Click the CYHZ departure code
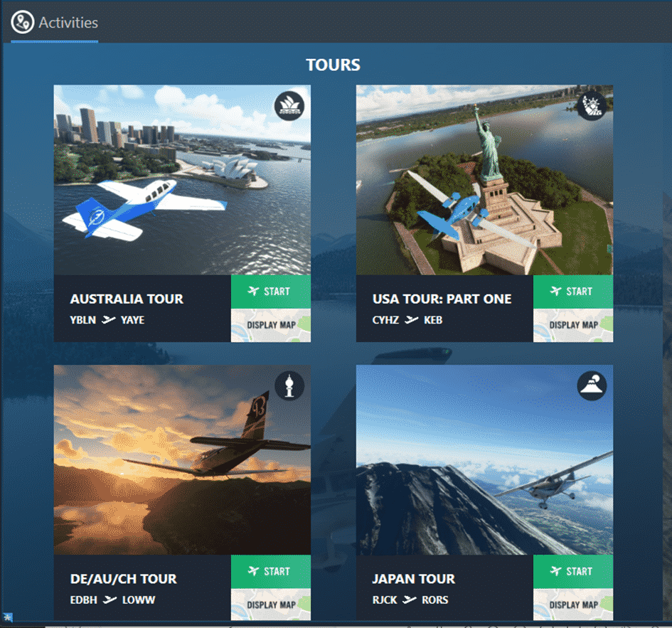 point(385,320)
